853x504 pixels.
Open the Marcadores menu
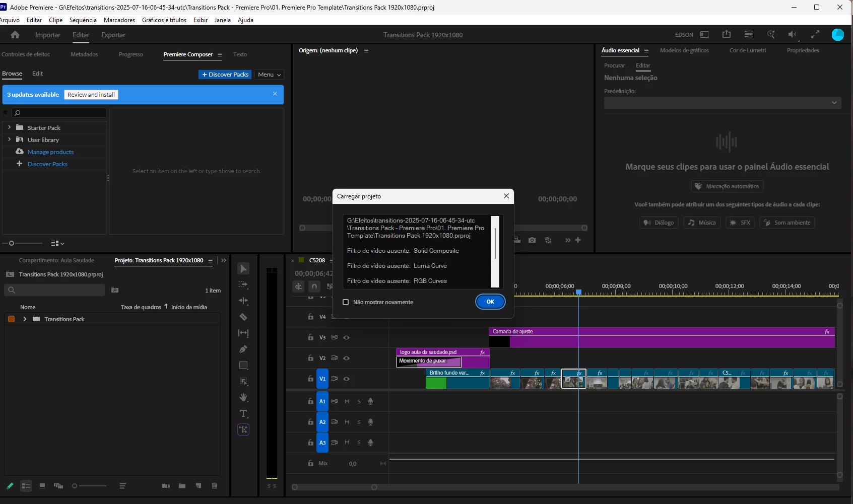119,20
